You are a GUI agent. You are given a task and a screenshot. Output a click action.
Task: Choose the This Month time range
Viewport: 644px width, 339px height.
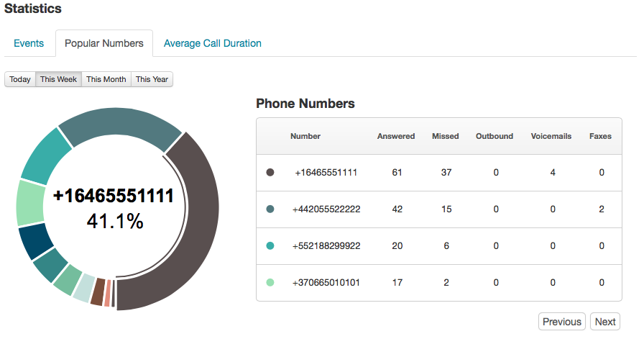pyautogui.click(x=106, y=79)
